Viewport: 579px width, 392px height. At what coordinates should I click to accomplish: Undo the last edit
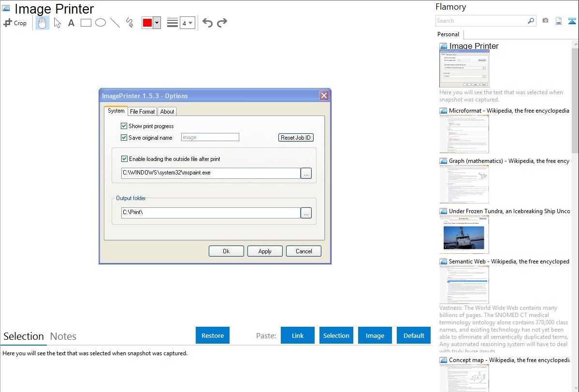click(207, 23)
